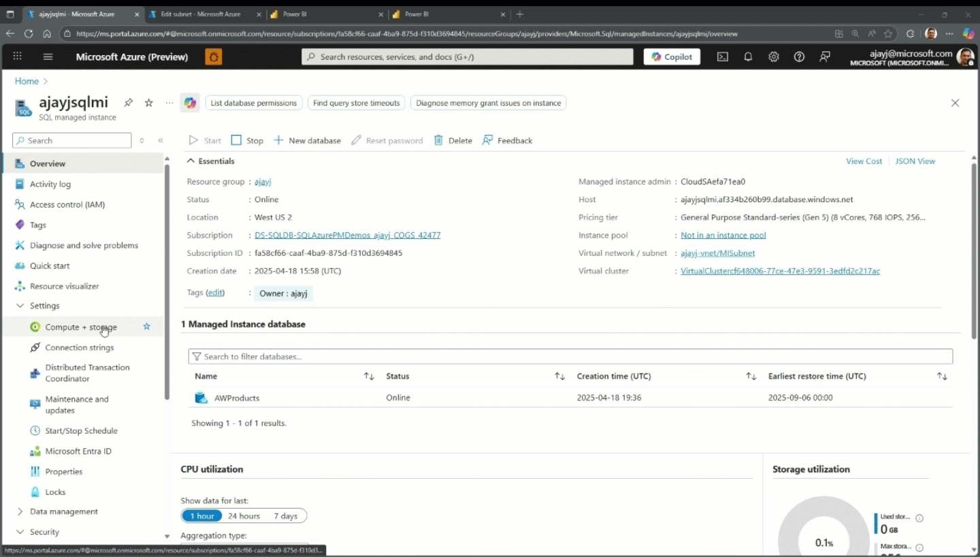The height and width of the screenshot is (557, 980).
Task: Favorite the ajayjsqlmi resource with star
Action: [x=149, y=103]
